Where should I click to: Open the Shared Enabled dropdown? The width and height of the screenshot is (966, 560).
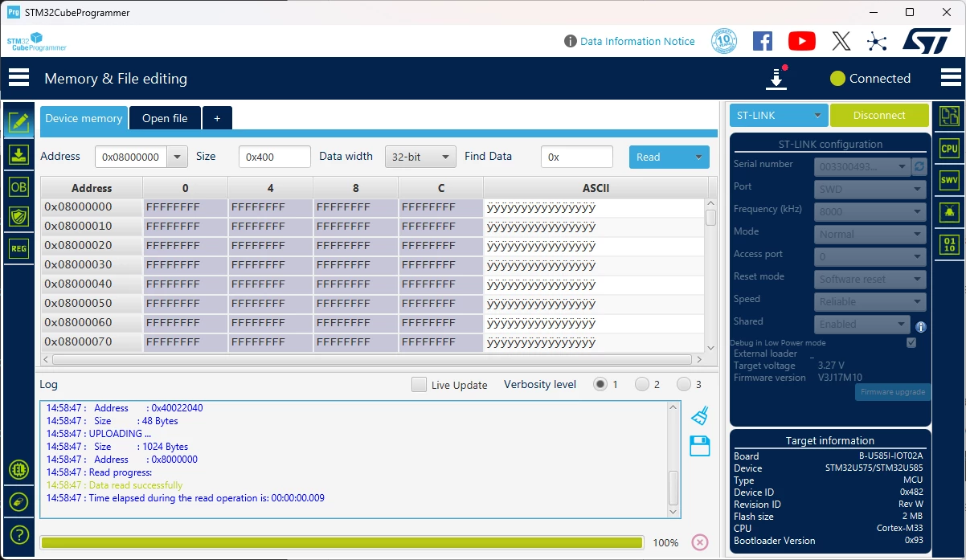[862, 325]
